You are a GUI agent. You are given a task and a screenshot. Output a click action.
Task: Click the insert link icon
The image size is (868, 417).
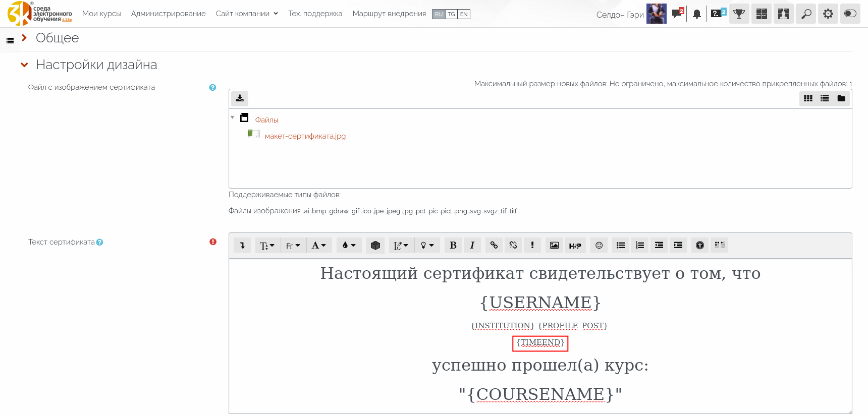point(494,245)
